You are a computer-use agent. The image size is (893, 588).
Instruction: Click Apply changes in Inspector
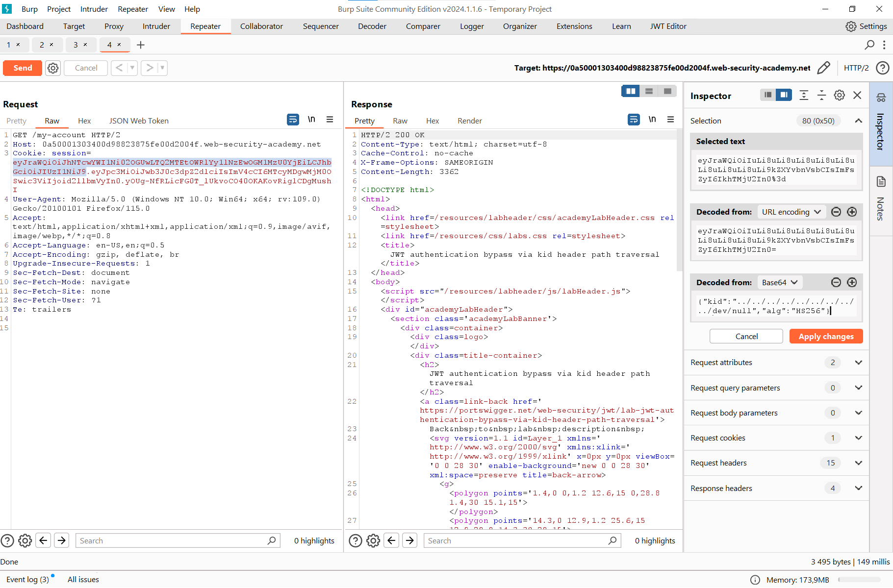[826, 336]
